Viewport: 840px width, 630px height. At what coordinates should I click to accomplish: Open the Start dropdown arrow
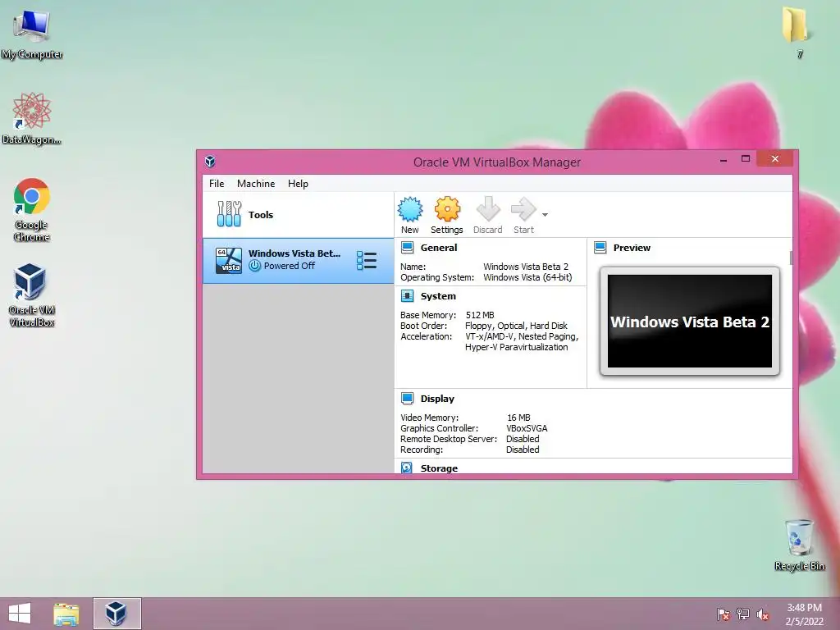[x=545, y=215]
